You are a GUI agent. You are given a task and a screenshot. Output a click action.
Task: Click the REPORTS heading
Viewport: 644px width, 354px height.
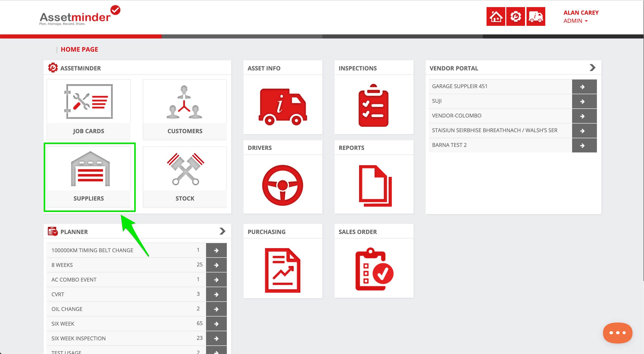tap(351, 148)
